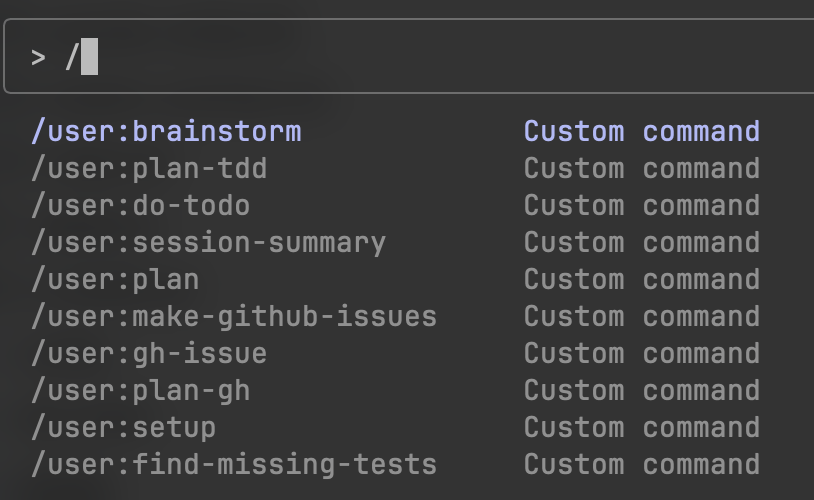The width and height of the screenshot is (814, 500).
Task: Click inside the slash prompt input box
Action: [x=400, y=57]
